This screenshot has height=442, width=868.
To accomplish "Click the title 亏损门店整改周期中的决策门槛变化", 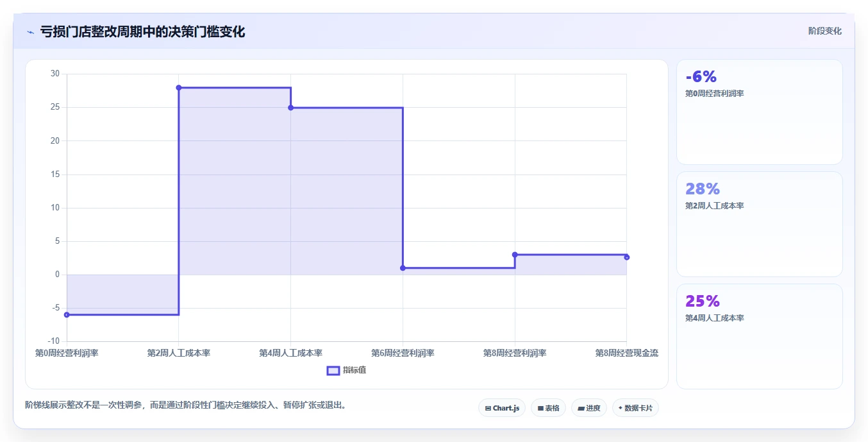I will [142, 31].
